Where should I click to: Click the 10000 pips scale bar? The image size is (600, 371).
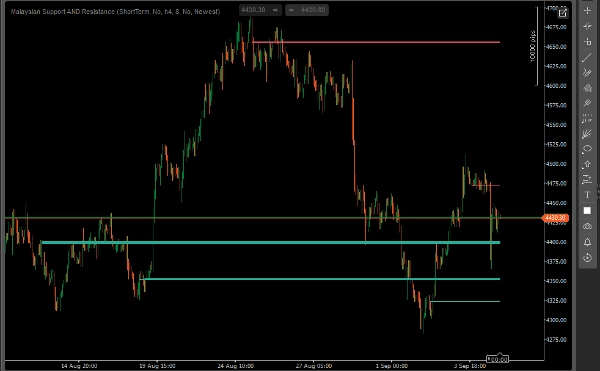pyautogui.click(x=534, y=46)
